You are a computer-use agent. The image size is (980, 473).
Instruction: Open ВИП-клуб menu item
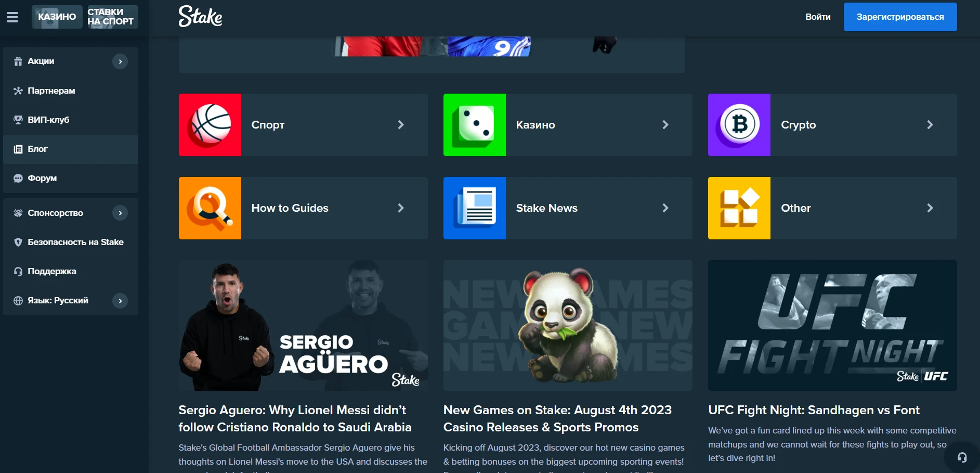[71, 120]
